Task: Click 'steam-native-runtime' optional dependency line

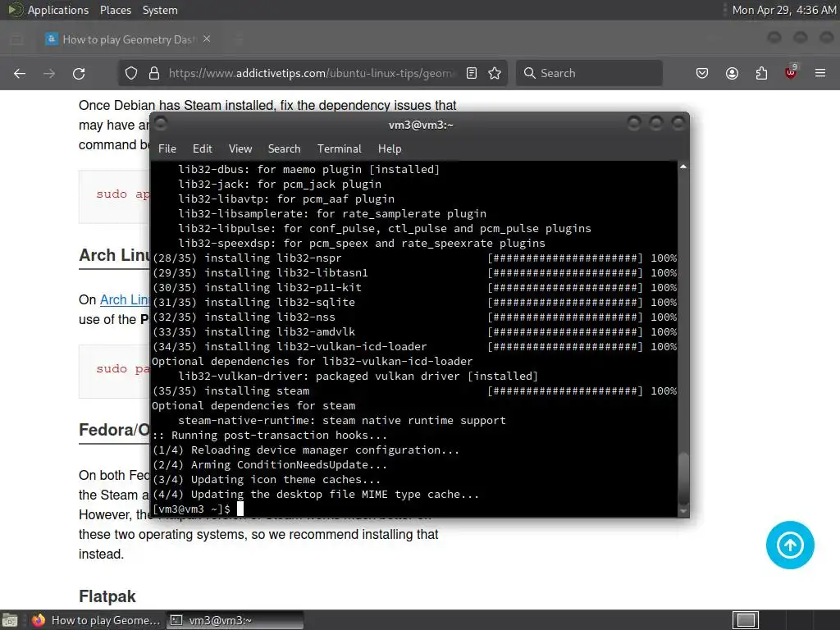Action: [x=342, y=421]
